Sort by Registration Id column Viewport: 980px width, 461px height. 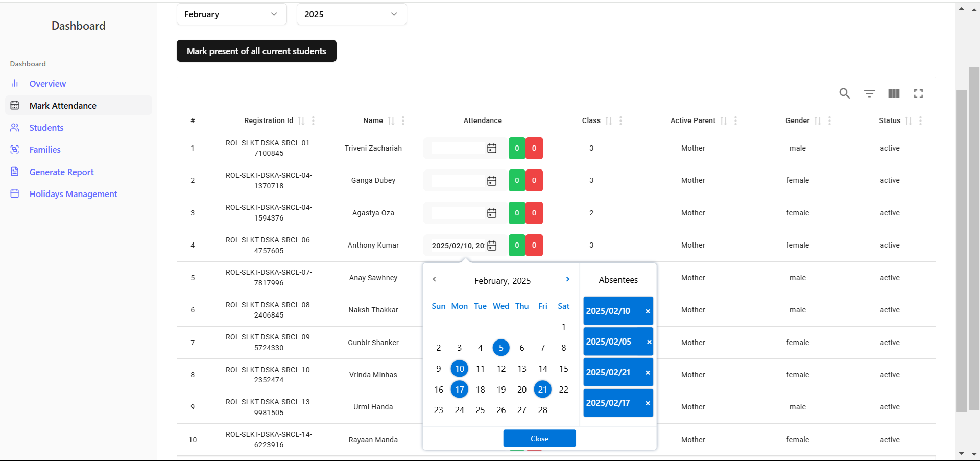click(301, 121)
